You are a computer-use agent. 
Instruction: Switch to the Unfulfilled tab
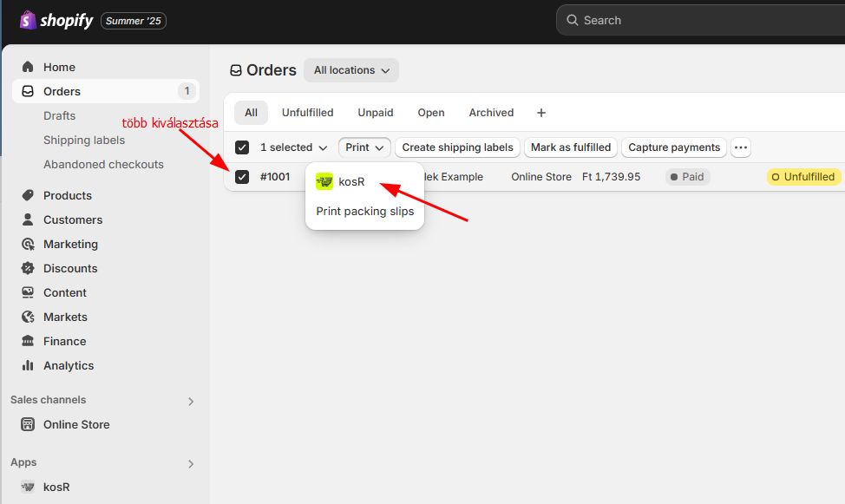pos(307,113)
